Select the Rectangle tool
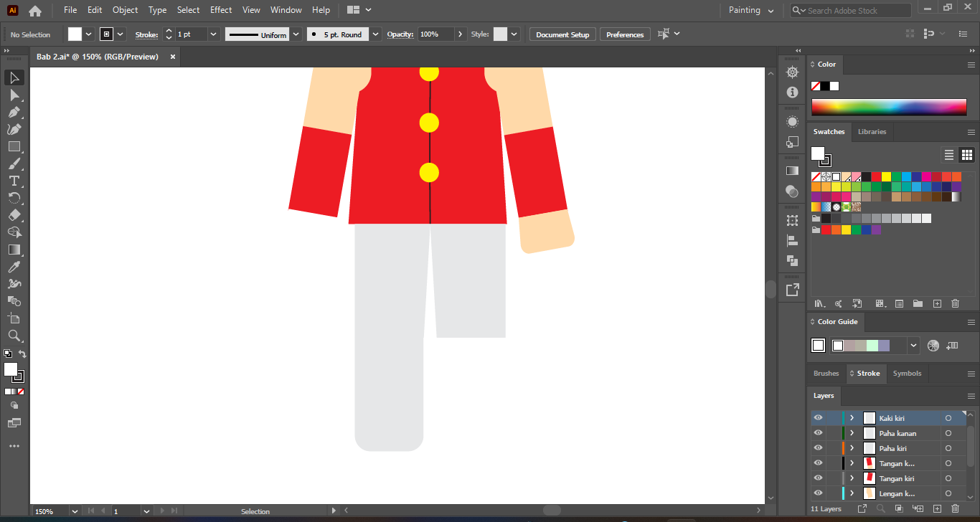The width and height of the screenshot is (980, 522). click(x=14, y=146)
